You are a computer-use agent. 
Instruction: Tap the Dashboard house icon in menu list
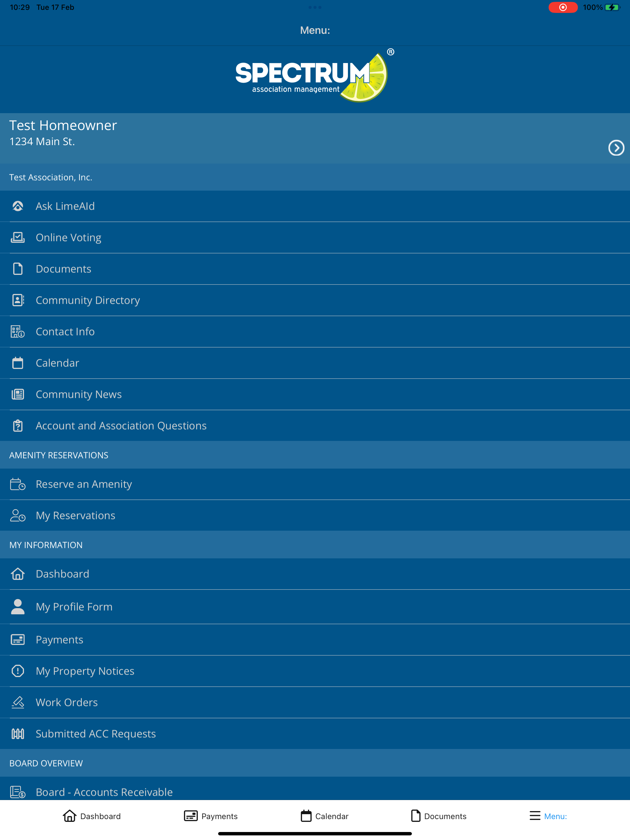click(x=18, y=574)
